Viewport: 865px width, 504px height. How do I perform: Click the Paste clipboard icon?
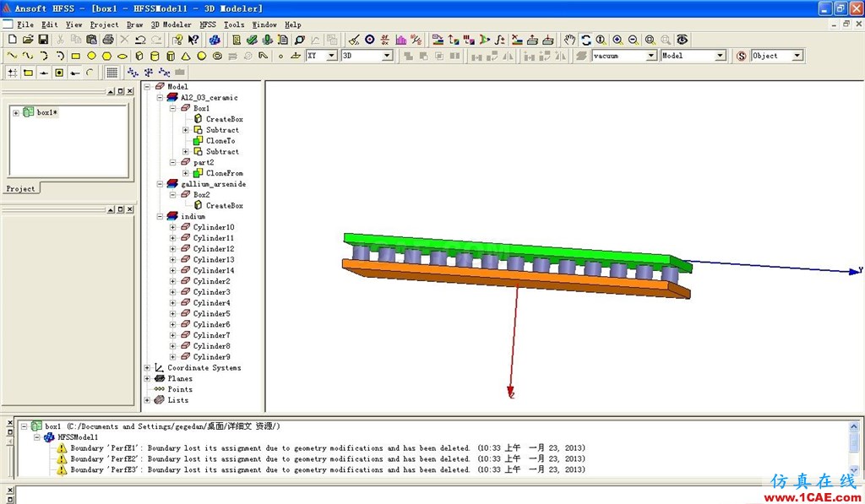point(91,40)
